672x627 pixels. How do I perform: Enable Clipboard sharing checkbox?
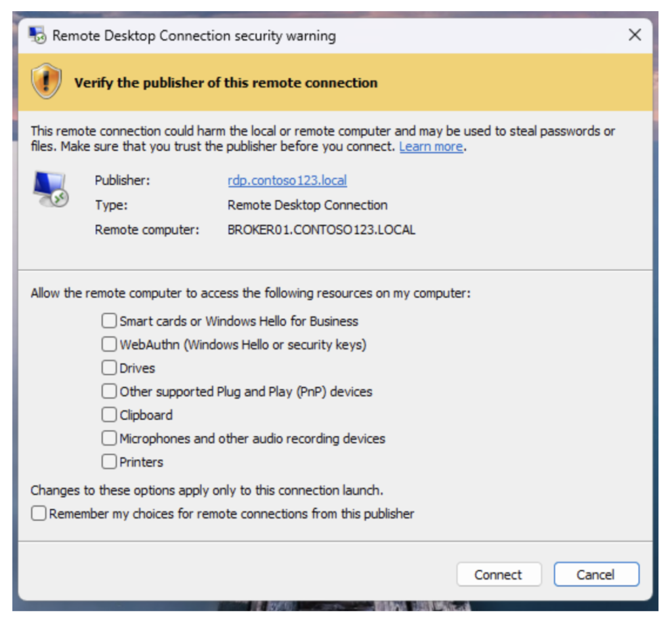pos(109,415)
